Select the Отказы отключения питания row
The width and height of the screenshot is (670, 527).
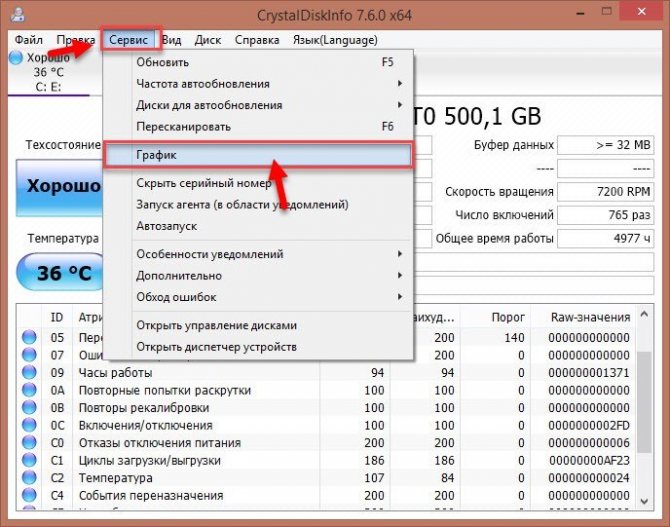tap(326, 443)
